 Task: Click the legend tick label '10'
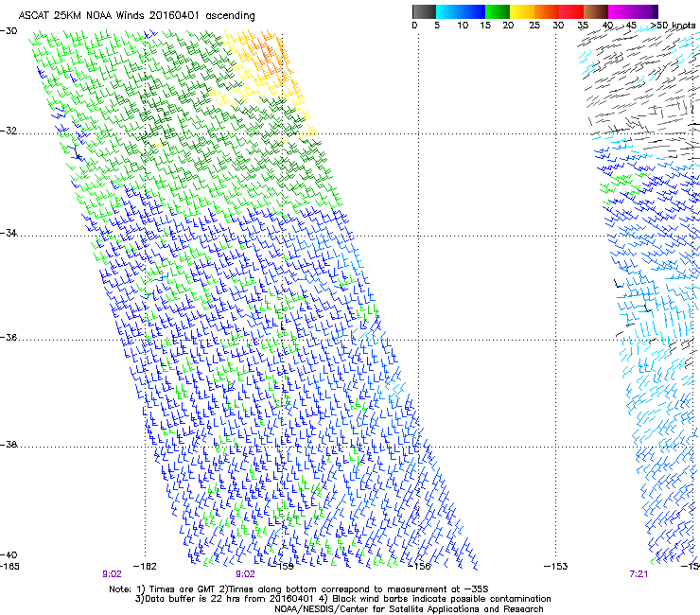(x=463, y=26)
